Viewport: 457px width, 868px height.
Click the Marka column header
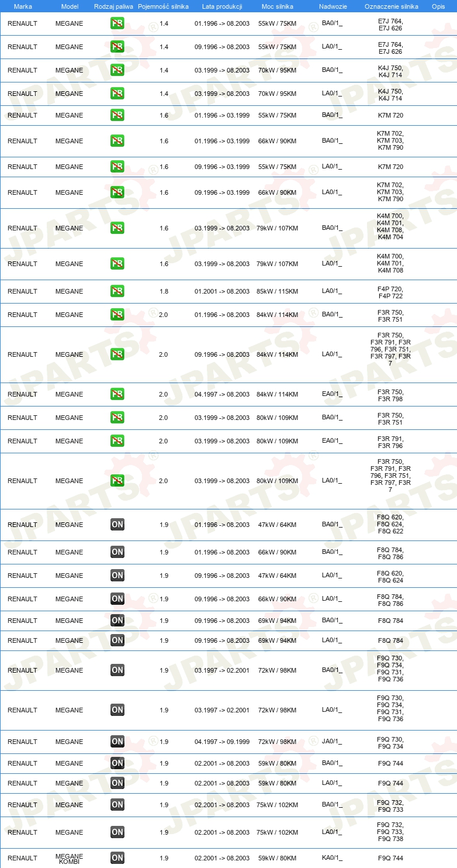coord(23,6)
